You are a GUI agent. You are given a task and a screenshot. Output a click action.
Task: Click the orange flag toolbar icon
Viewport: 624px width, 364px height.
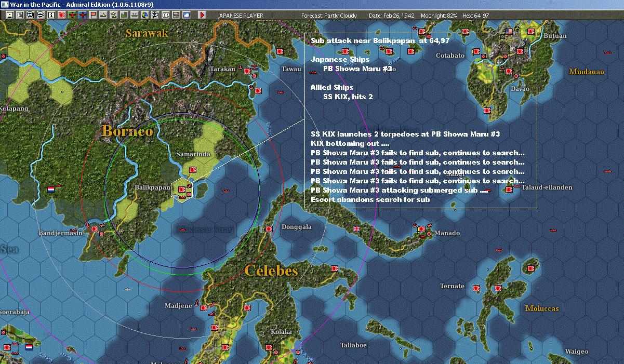tap(93, 16)
